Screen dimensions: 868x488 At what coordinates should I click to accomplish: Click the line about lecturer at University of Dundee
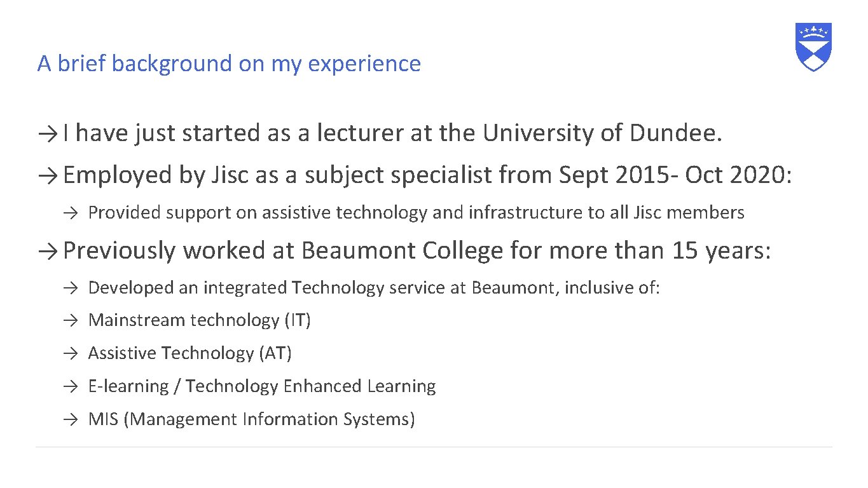pyautogui.click(x=393, y=133)
